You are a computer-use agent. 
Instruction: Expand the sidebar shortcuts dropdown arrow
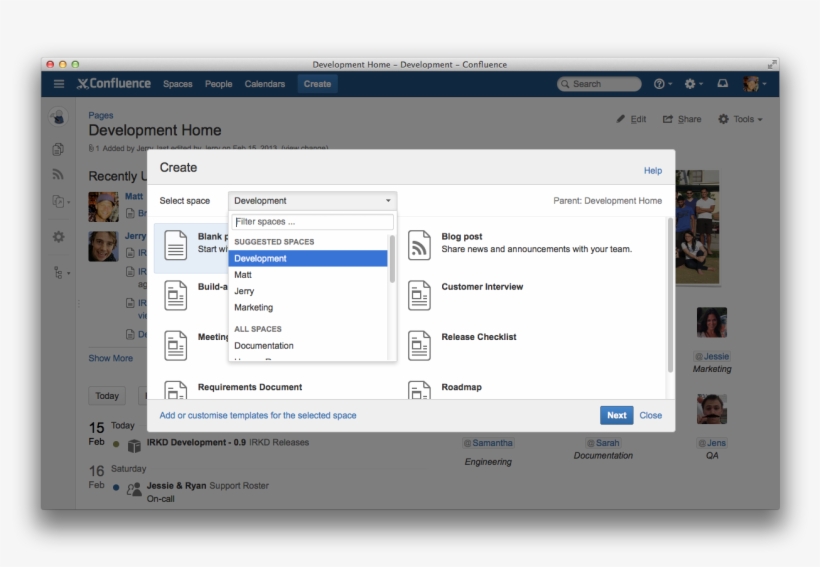[69, 202]
